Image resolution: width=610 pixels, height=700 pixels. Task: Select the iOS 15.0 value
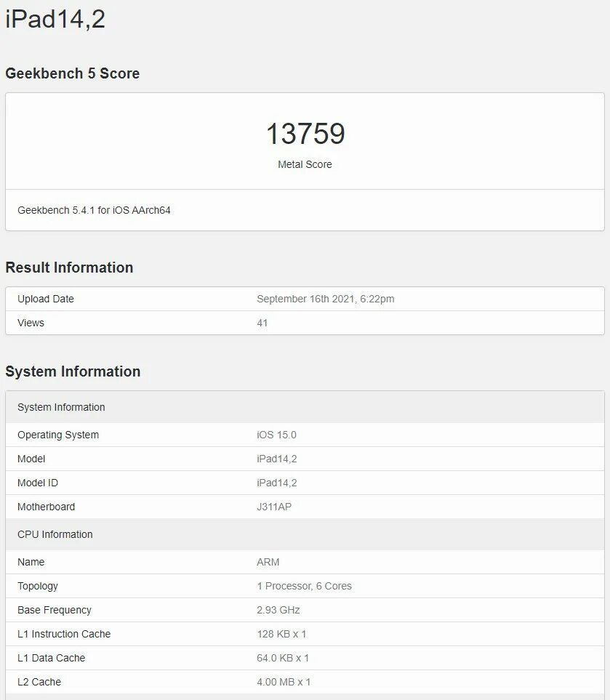click(x=276, y=435)
